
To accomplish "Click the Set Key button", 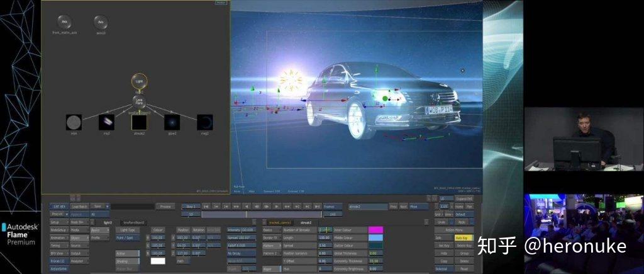I will pos(443,246).
